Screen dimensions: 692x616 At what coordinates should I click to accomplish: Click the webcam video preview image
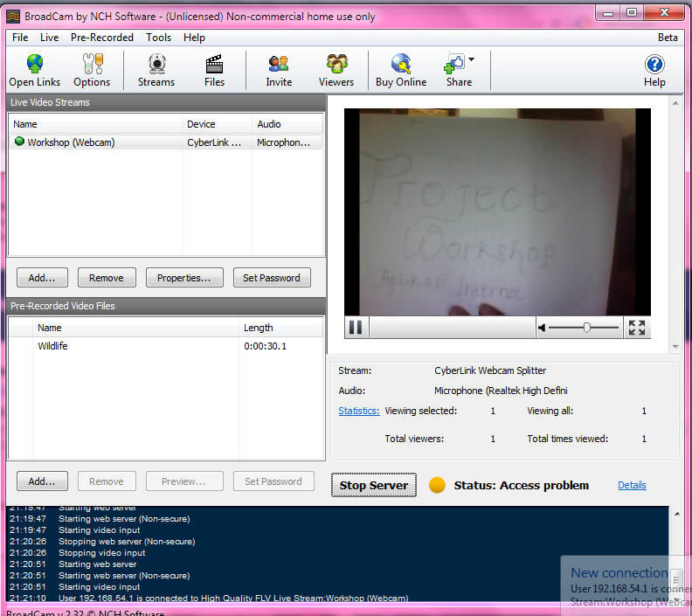click(x=497, y=211)
